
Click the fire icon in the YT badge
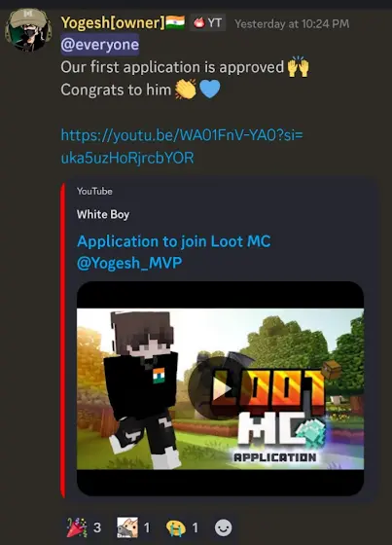pos(199,23)
